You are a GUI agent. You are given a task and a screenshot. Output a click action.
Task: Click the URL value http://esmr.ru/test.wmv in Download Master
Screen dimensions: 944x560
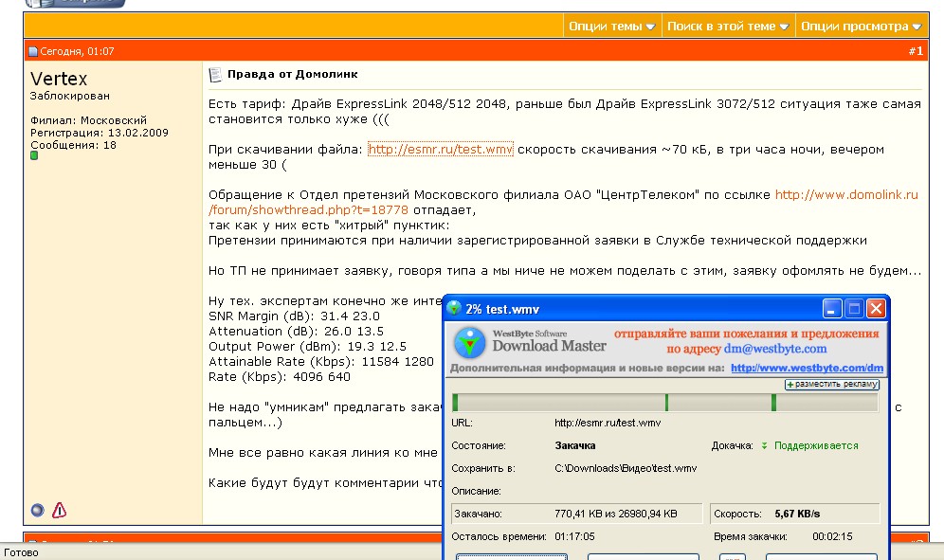pyautogui.click(x=608, y=423)
